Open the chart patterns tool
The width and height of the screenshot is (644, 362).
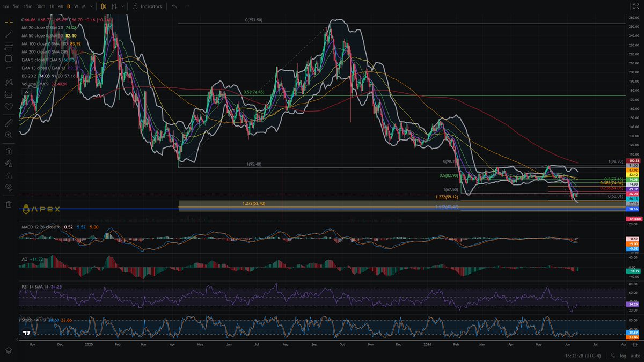(x=9, y=82)
